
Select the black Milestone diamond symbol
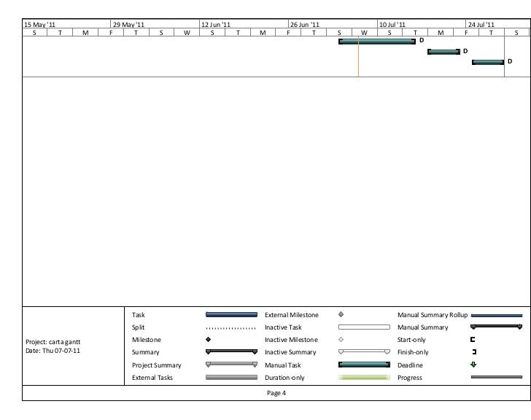[x=209, y=340]
